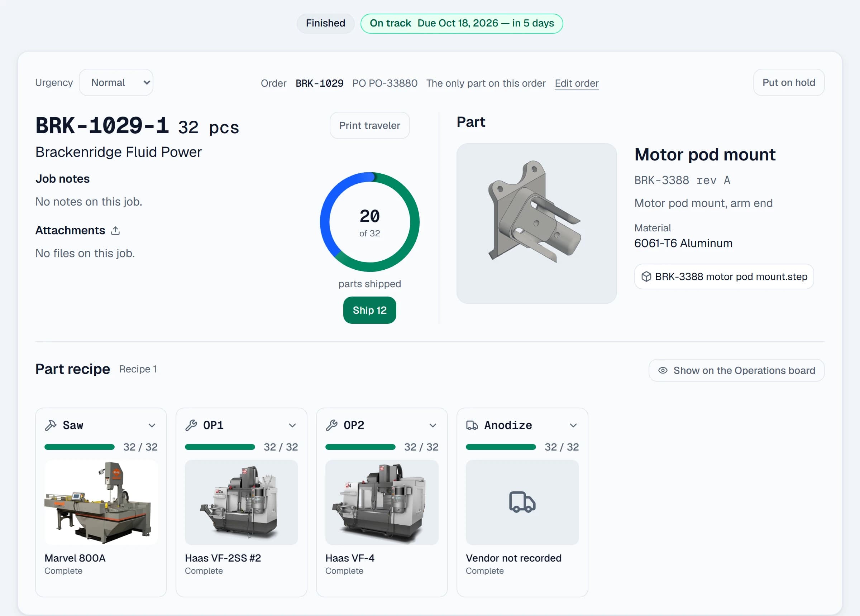Click the Ship 12 button
This screenshot has height=616, width=860.
[x=369, y=310]
